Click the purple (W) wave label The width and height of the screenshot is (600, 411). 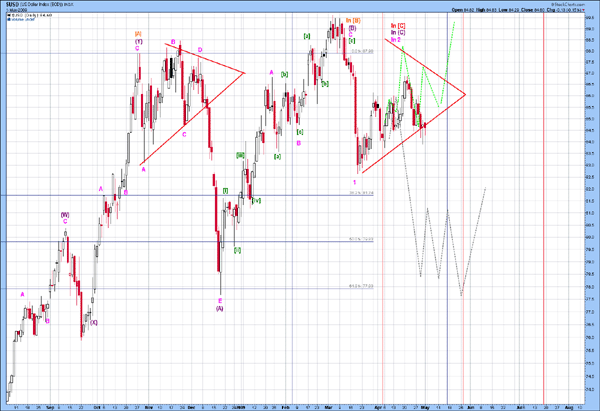64,214
